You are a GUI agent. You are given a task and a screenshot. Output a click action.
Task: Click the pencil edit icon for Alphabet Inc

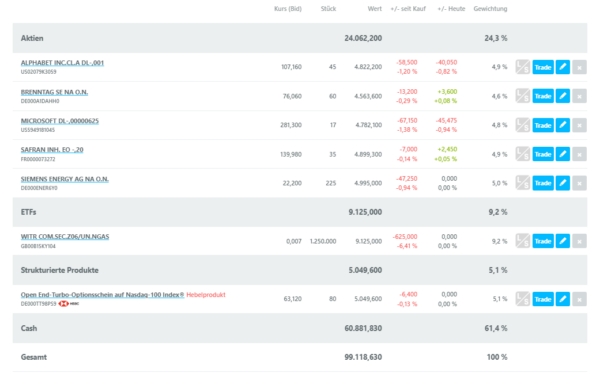562,67
